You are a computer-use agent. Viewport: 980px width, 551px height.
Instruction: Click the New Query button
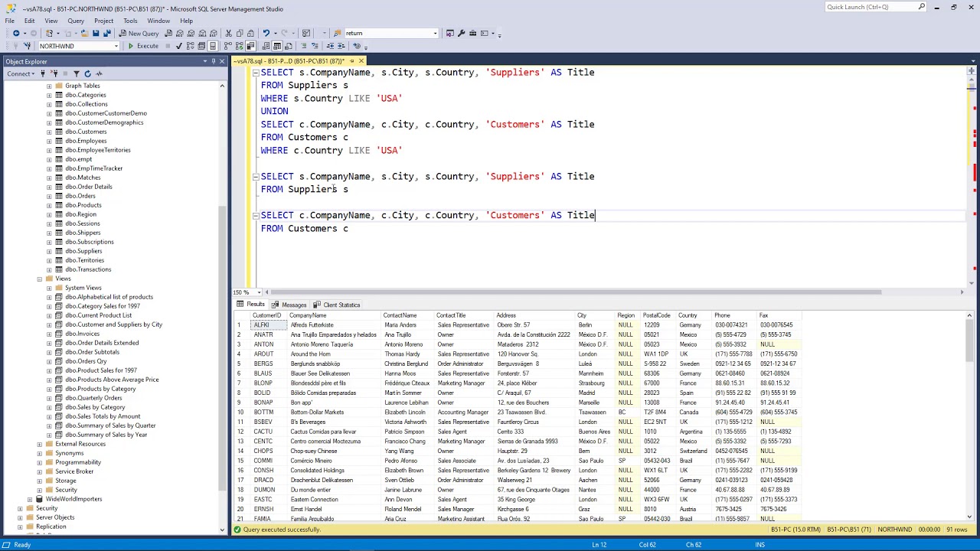[139, 33]
